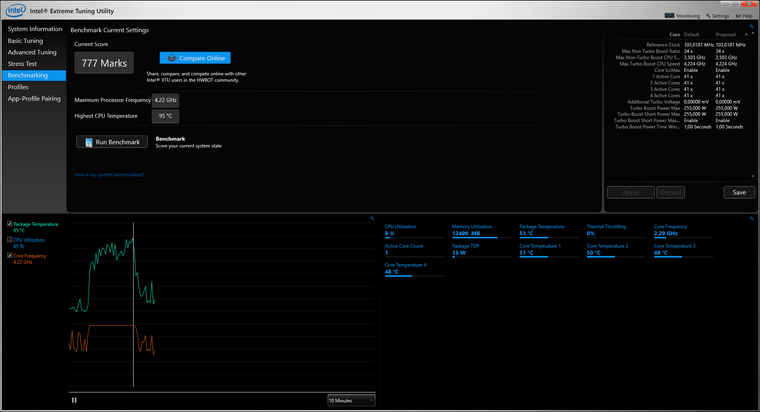Click Max Turbo Boost CPU Speed row
Screen dimensions: 760x412
[x=679, y=63]
